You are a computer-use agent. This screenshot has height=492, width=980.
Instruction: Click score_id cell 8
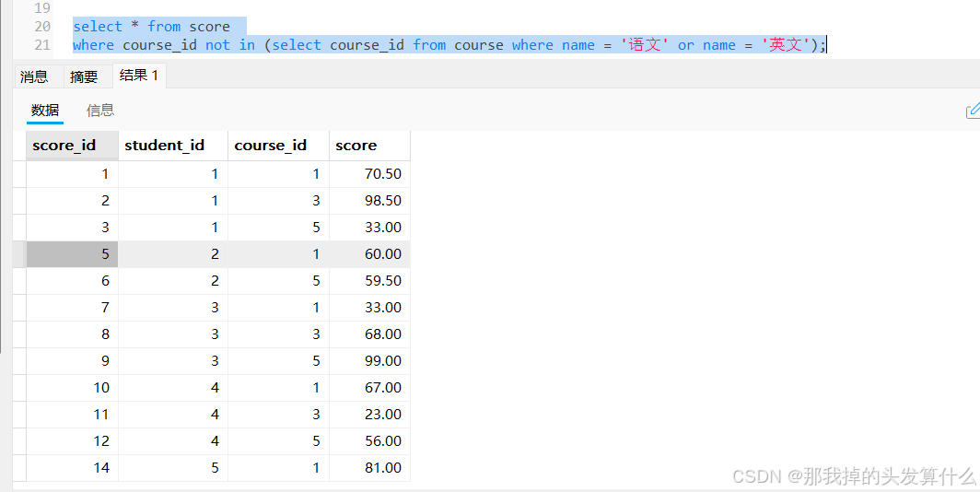point(72,334)
